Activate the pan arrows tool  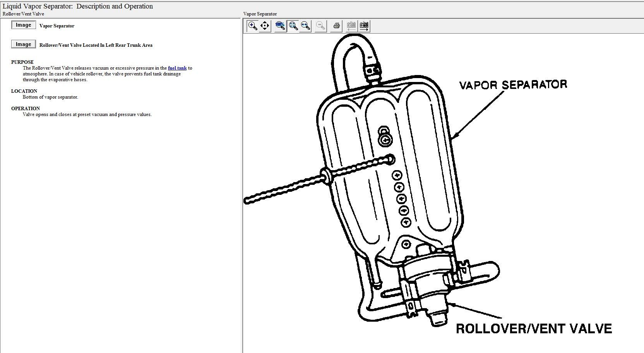265,26
